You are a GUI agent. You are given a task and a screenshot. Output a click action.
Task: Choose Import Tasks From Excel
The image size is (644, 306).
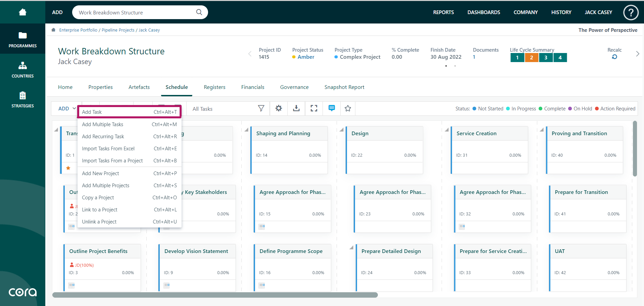click(x=129, y=149)
